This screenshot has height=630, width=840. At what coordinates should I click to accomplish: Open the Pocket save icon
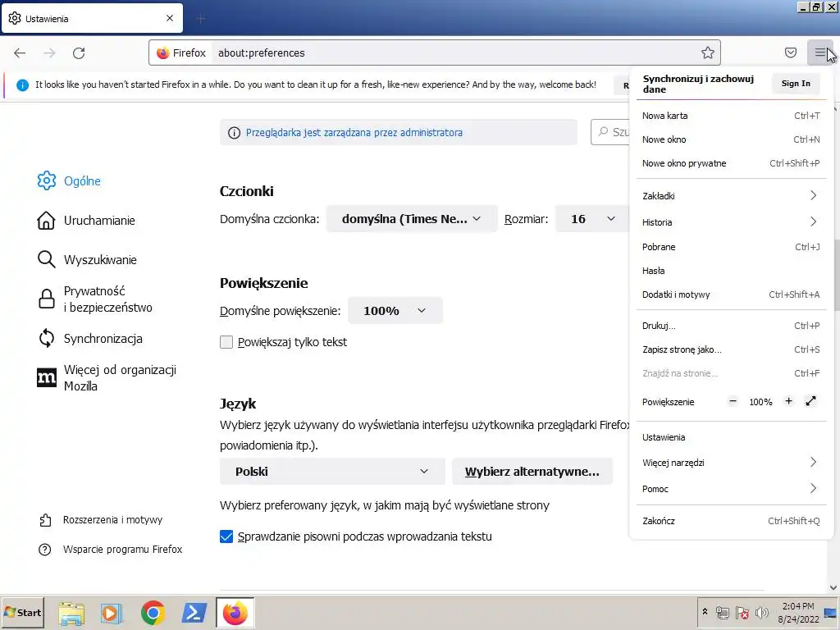791,52
